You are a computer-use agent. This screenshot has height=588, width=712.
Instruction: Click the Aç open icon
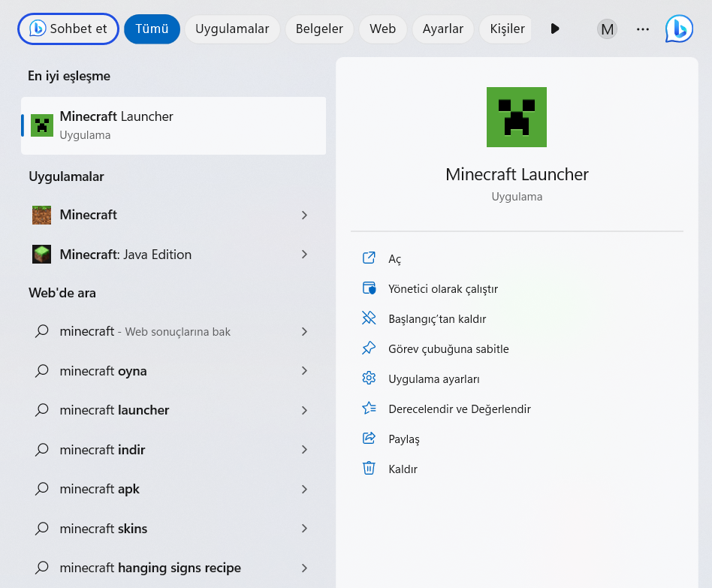click(369, 258)
